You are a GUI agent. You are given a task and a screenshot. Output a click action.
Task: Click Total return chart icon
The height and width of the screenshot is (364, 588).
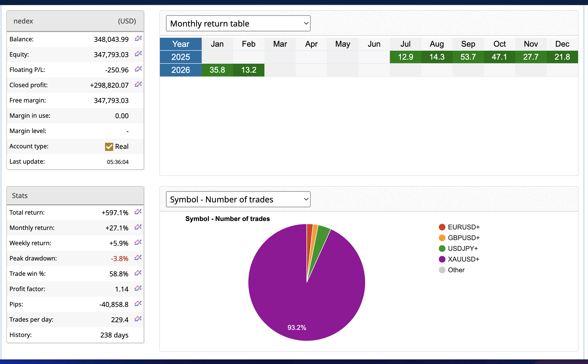tap(138, 212)
